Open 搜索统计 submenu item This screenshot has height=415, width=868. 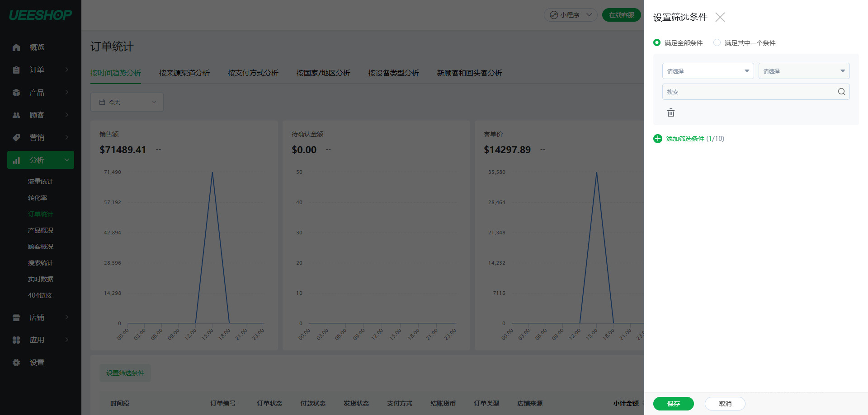point(41,263)
